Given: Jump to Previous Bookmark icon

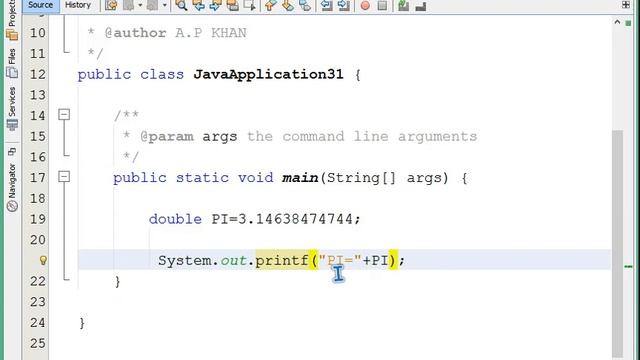Looking at the screenshot, I should click(270, 5).
